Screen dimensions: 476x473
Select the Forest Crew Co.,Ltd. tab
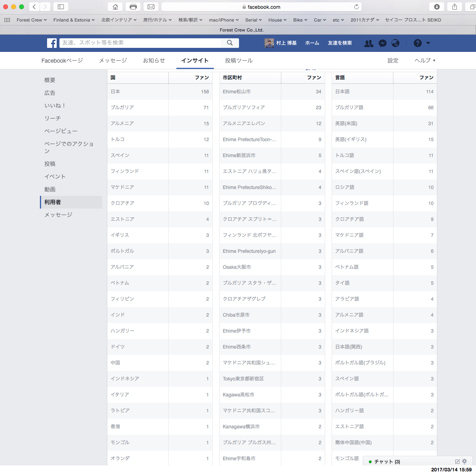[242, 30]
